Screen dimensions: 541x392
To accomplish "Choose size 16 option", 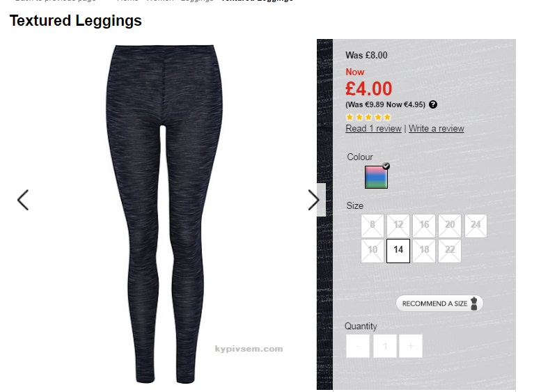I will pyautogui.click(x=424, y=226).
